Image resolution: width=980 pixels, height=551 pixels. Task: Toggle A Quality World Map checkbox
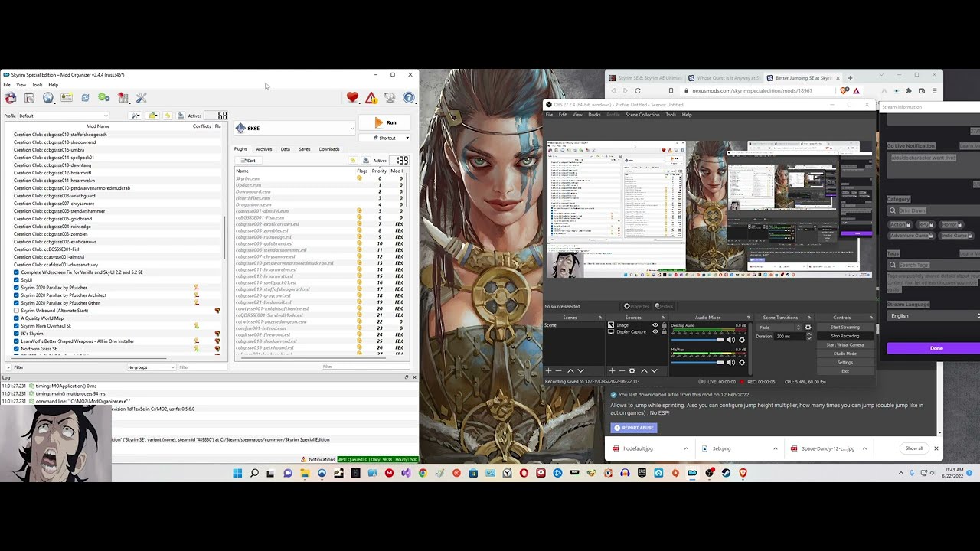tap(16, 318)
